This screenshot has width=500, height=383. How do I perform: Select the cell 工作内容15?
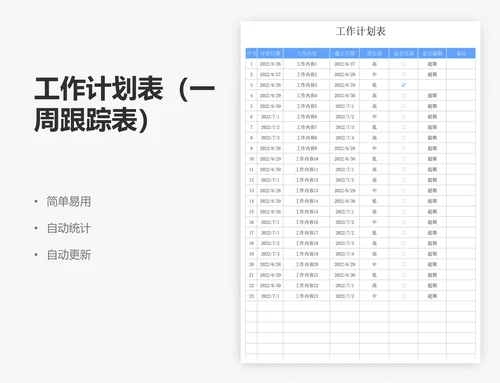coord(307,212)
